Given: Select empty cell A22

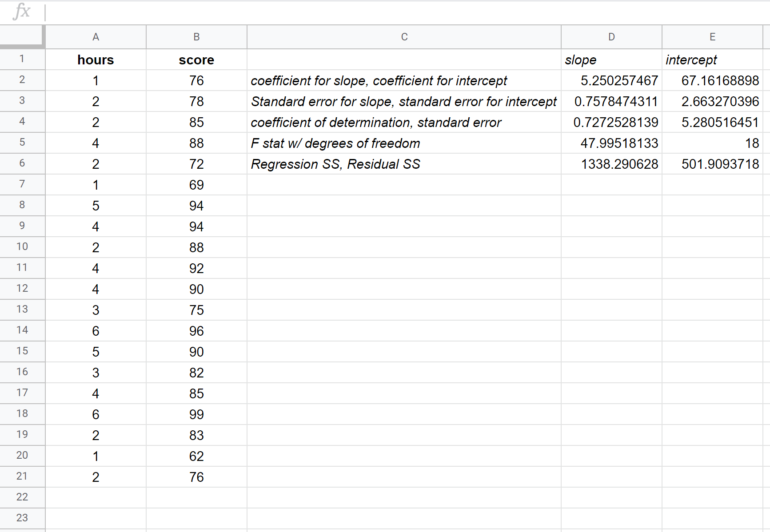Looking at the screenshot, I should coord(96,498).
